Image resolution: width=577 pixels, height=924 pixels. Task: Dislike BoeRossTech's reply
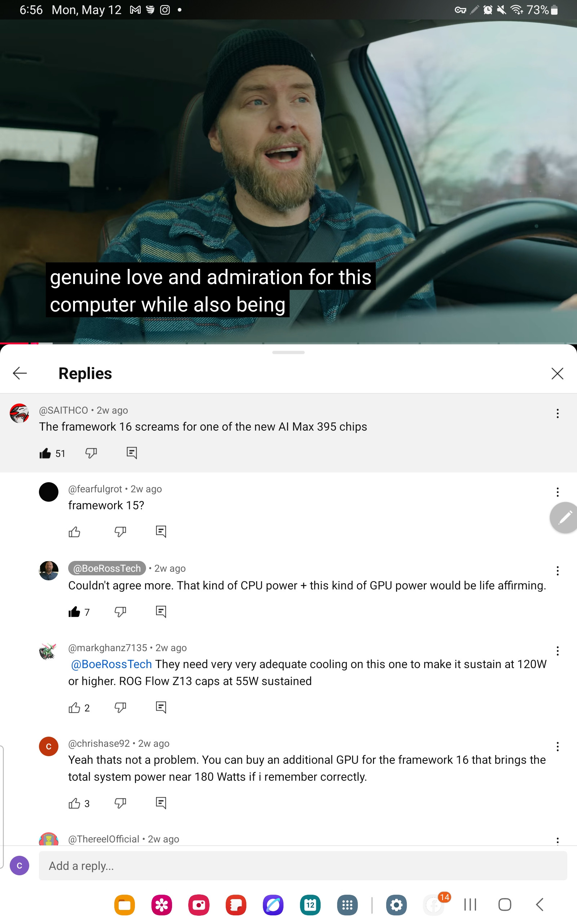coord(120,612)
